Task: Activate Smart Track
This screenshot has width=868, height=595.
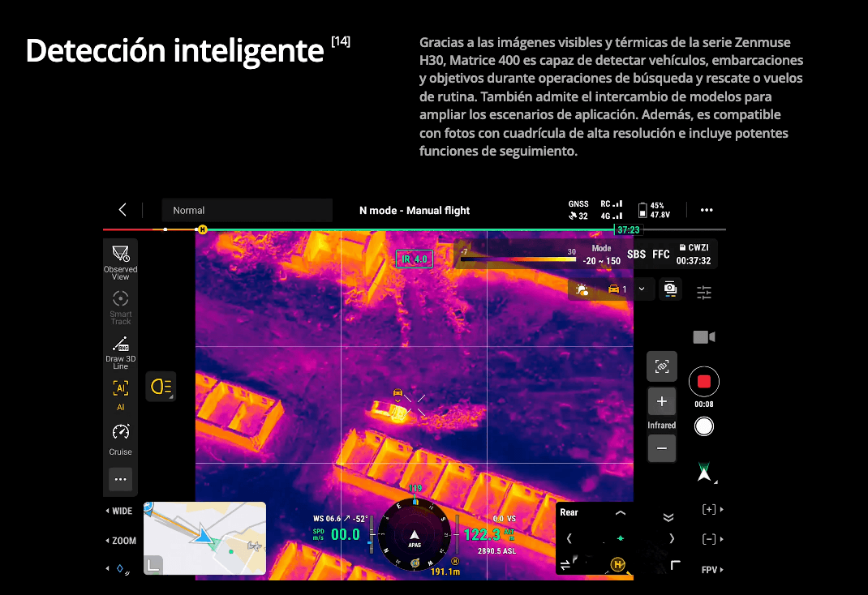Action: (120, 307)
